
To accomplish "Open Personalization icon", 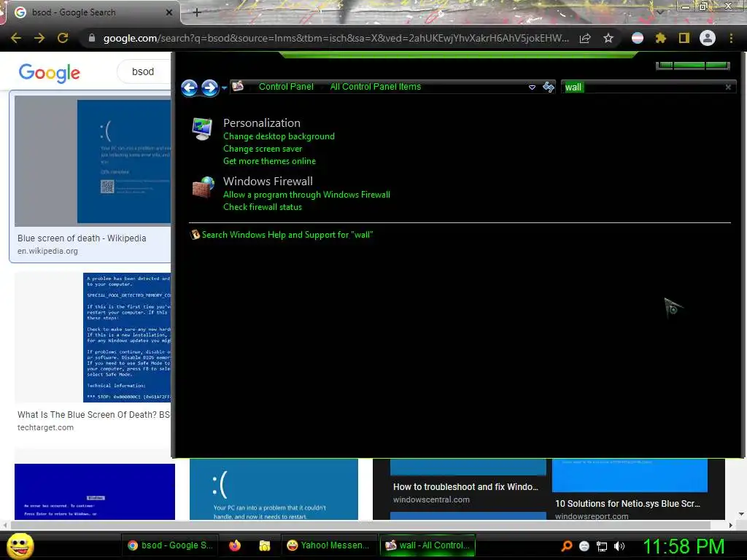I will [203, 129].
